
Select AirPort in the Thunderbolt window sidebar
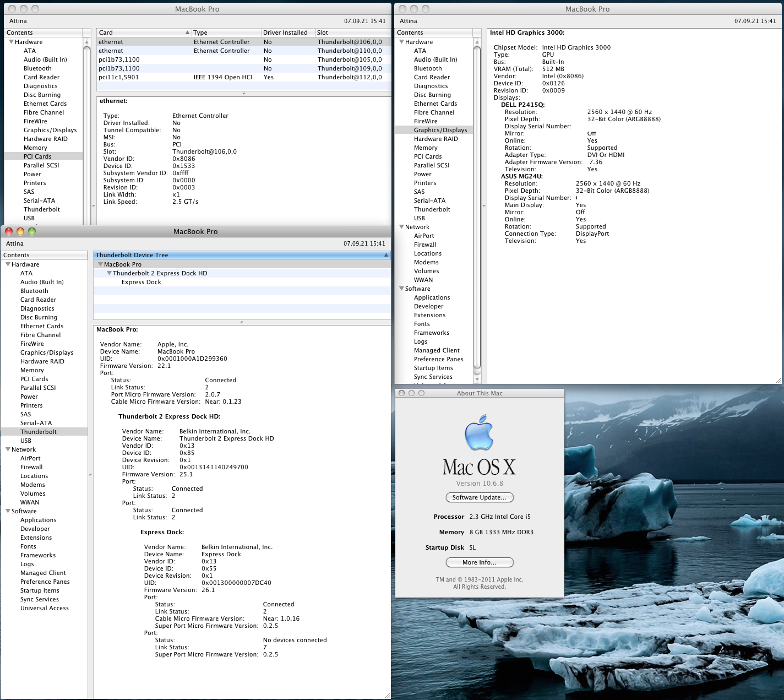[30, 458]
